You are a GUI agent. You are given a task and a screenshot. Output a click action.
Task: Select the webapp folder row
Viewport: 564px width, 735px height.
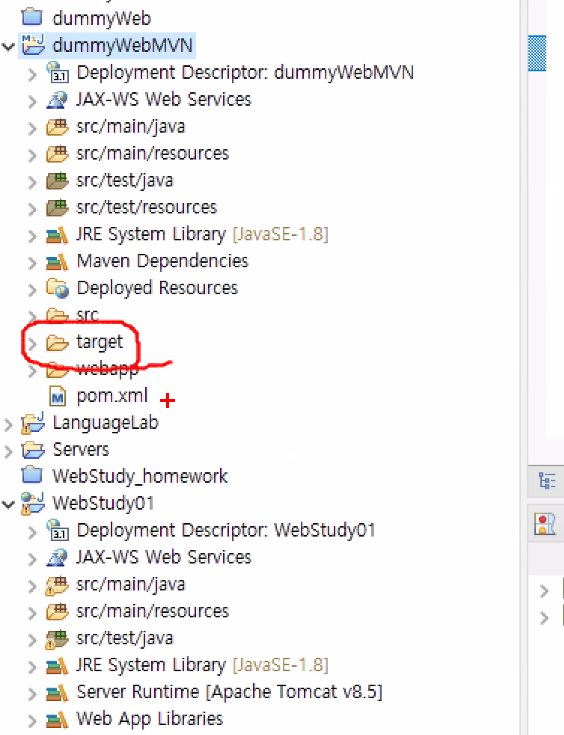click(107, 369)
